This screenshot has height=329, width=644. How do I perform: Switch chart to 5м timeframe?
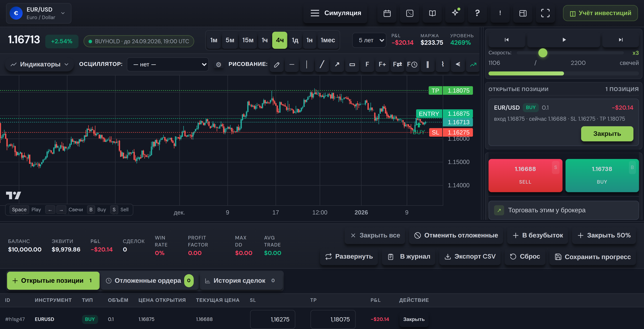coord(230,40)
